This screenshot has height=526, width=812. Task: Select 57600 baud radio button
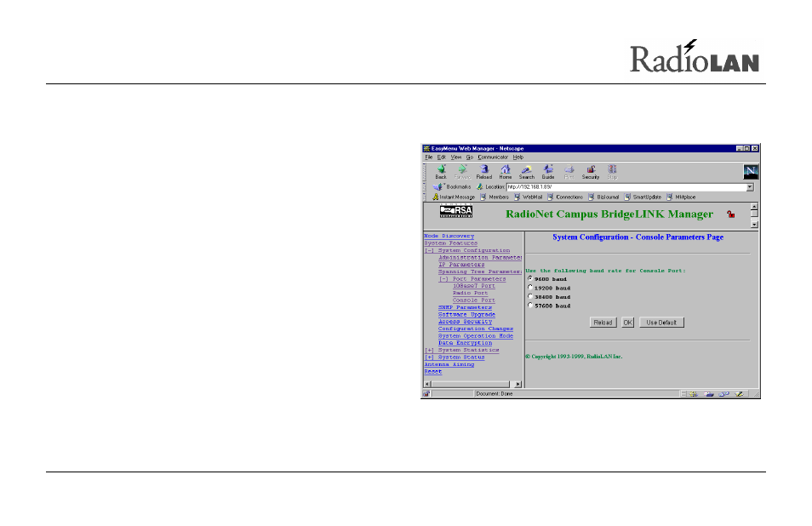tap(529, 306)
